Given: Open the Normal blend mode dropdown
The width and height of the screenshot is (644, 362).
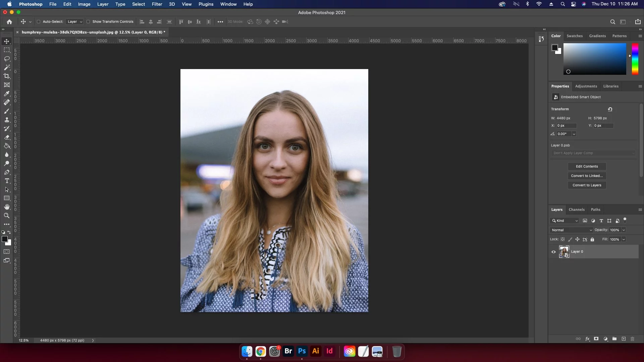Looking at the screenshot, I should (x=572, y=230).
